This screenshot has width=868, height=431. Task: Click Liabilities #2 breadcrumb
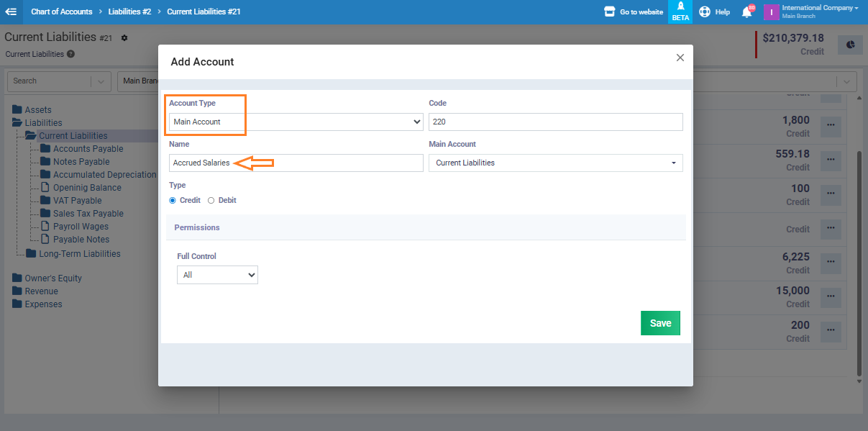coord(129,12)
